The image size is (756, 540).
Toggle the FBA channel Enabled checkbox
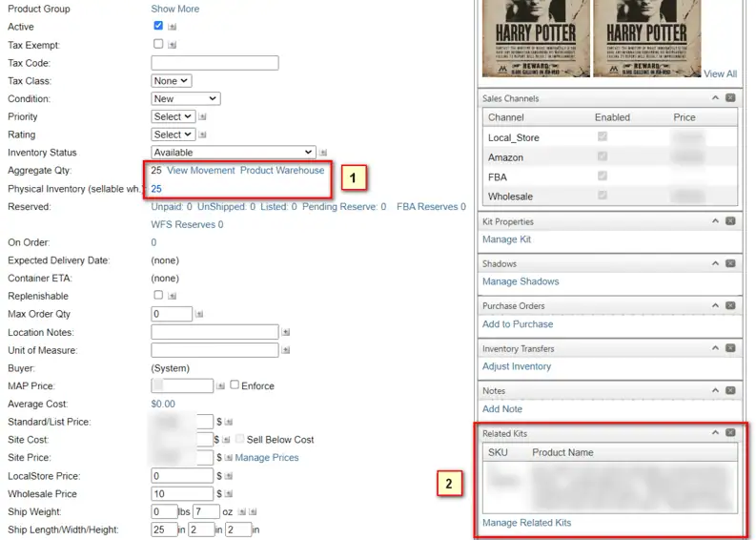point(603,176)
